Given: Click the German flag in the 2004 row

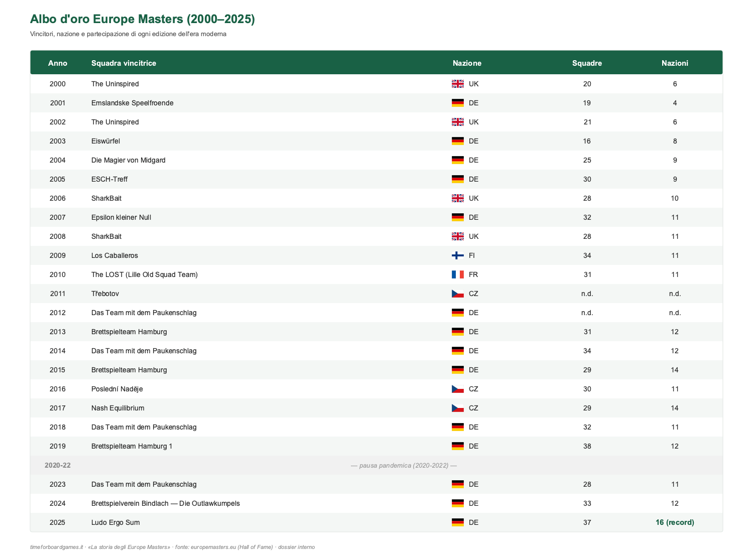Looking at the screenshot, I should click(x=457, y=160).
